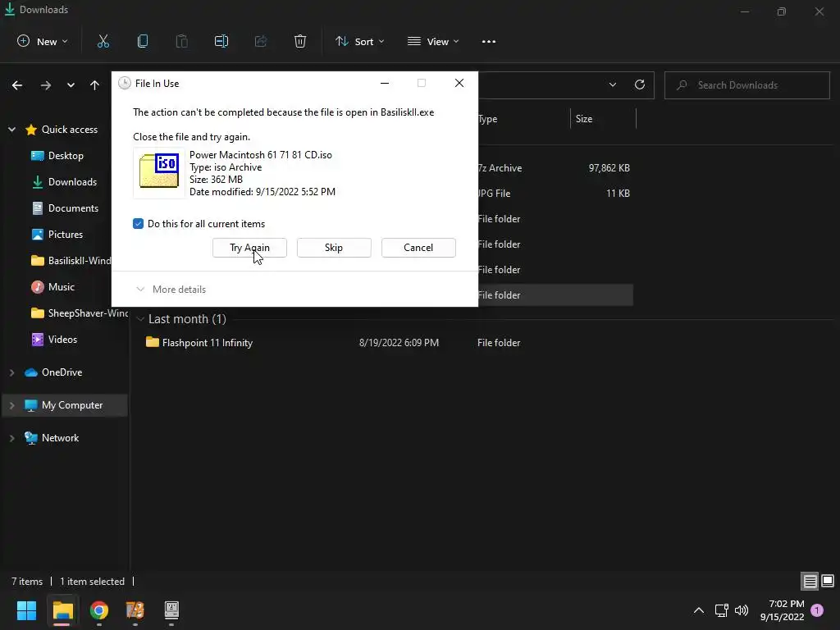Open the Sort dropdown
840x630 pixels.
coord(359,41)
